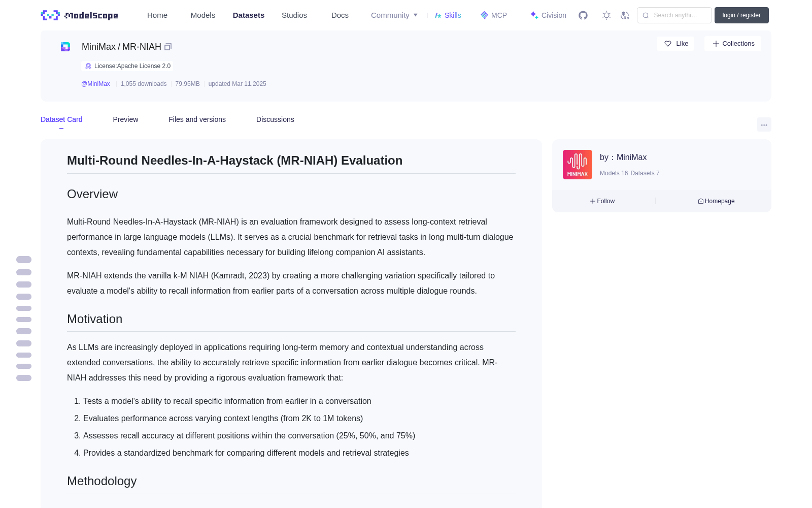This screenshot has height=508, width=812.
Task: Click the ModelScope logo
Action: [79, 15]
